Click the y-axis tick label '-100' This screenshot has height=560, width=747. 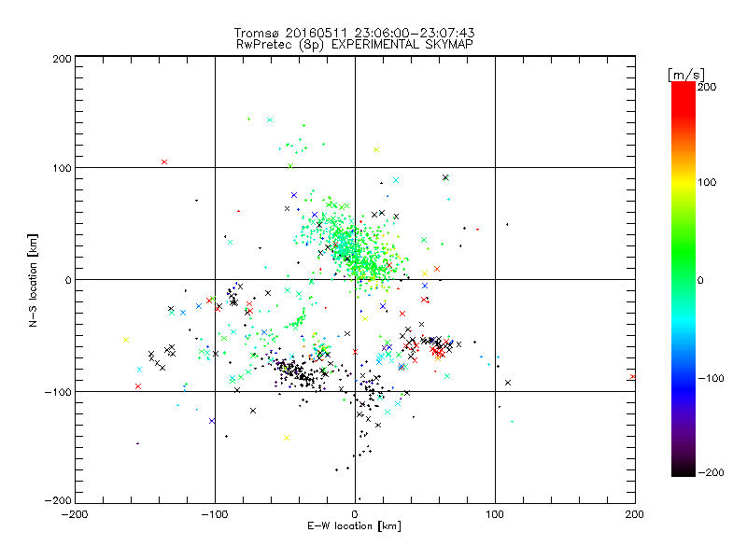pos(58,392)
